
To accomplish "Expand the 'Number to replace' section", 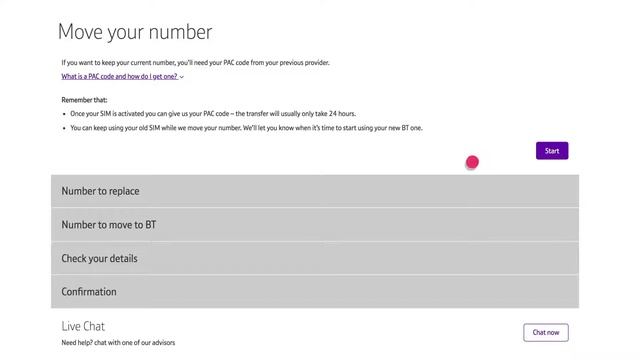I will [x=315, y=191].
